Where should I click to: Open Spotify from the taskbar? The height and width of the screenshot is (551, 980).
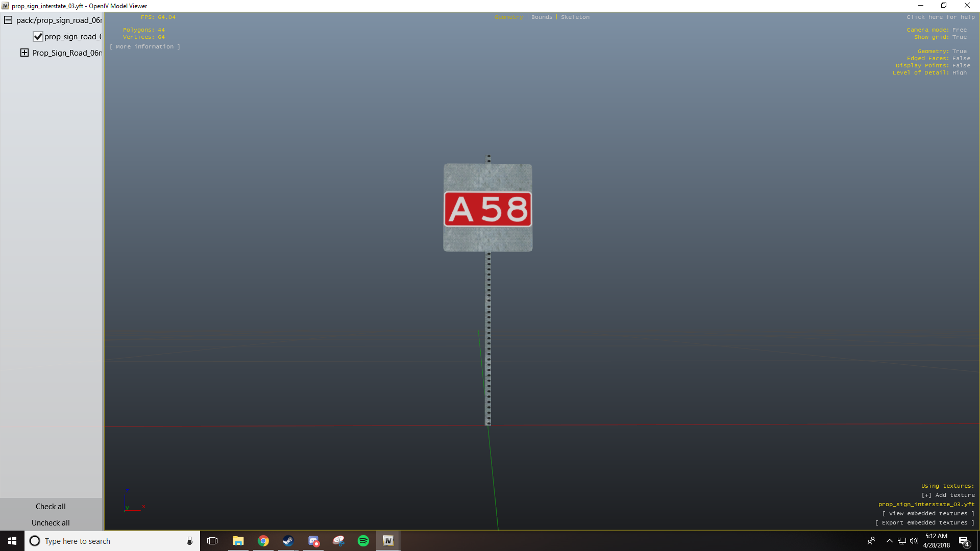click(363, 541)
